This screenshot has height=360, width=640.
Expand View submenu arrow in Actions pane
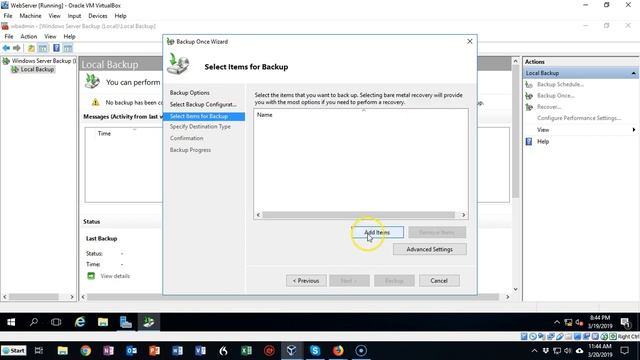pyautogui.click(x=633, y=130)
